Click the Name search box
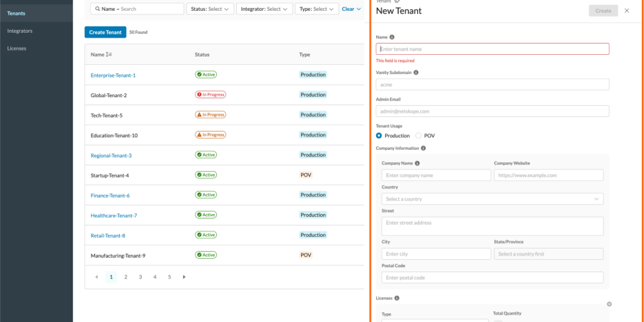The width and height of the screenshot is (644, 322). pyautogui.click(x=137, y=8)
